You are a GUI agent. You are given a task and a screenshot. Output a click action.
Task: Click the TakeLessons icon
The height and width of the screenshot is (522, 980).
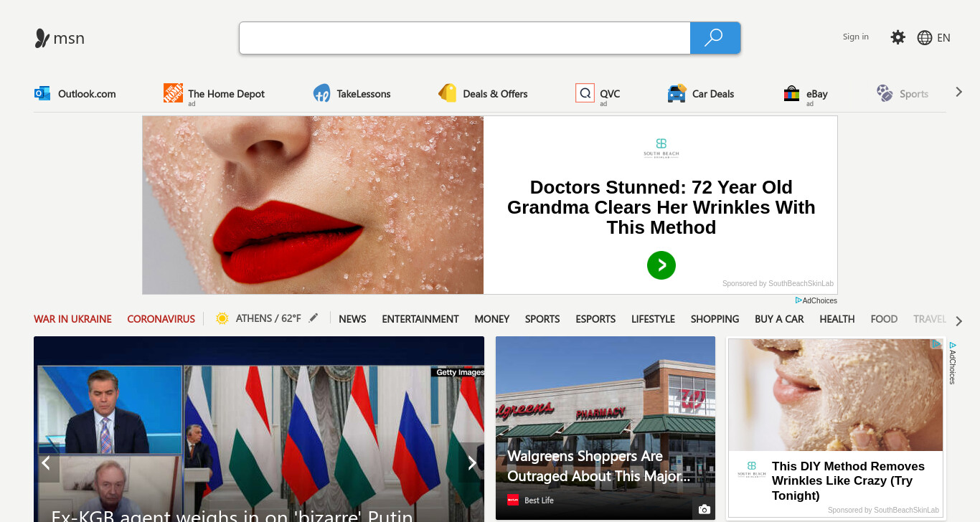coord(322,93)
